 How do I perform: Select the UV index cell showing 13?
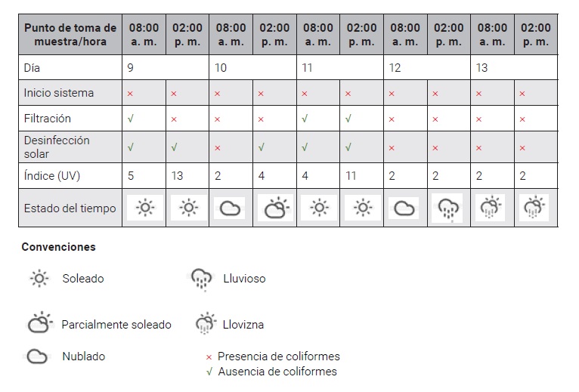[178, 176]
